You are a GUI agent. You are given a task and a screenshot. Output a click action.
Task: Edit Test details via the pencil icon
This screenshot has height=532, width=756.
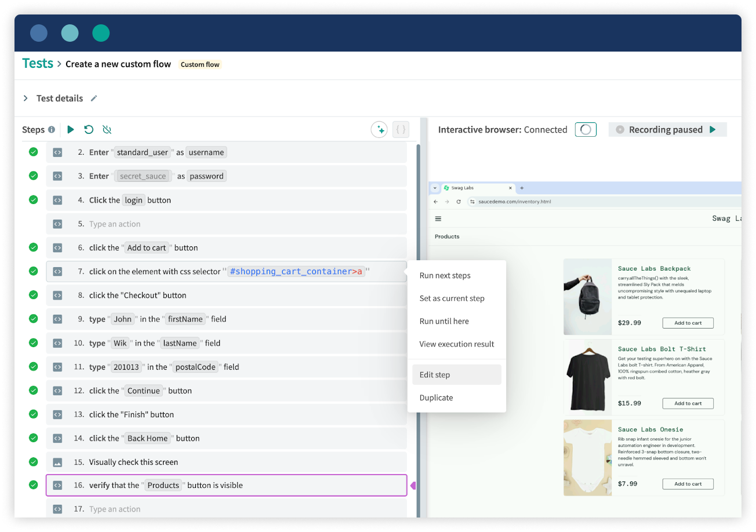click(x=94, y=98)
